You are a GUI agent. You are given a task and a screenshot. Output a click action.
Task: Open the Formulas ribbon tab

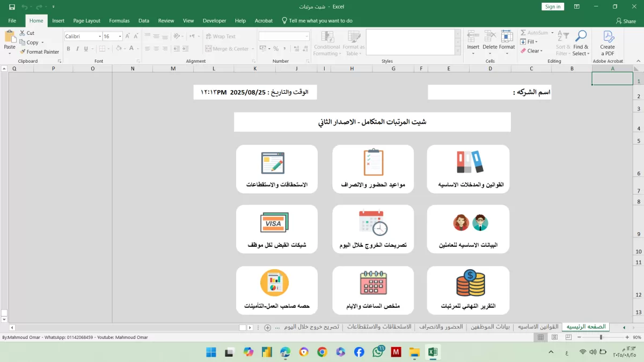(x=119, y=21)
